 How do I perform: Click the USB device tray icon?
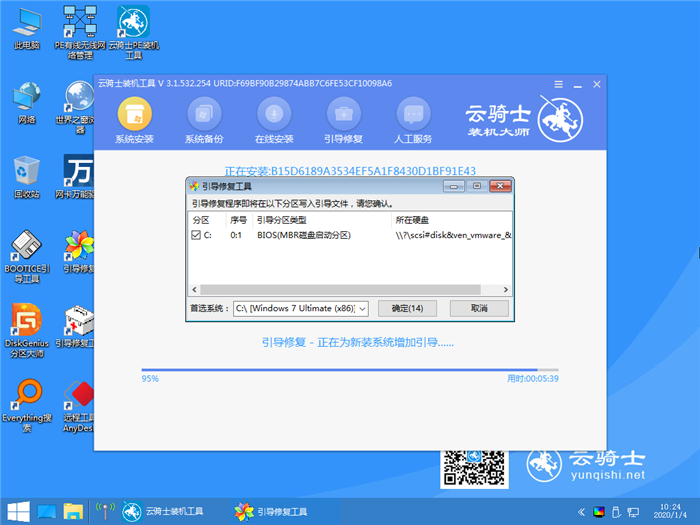616,512
